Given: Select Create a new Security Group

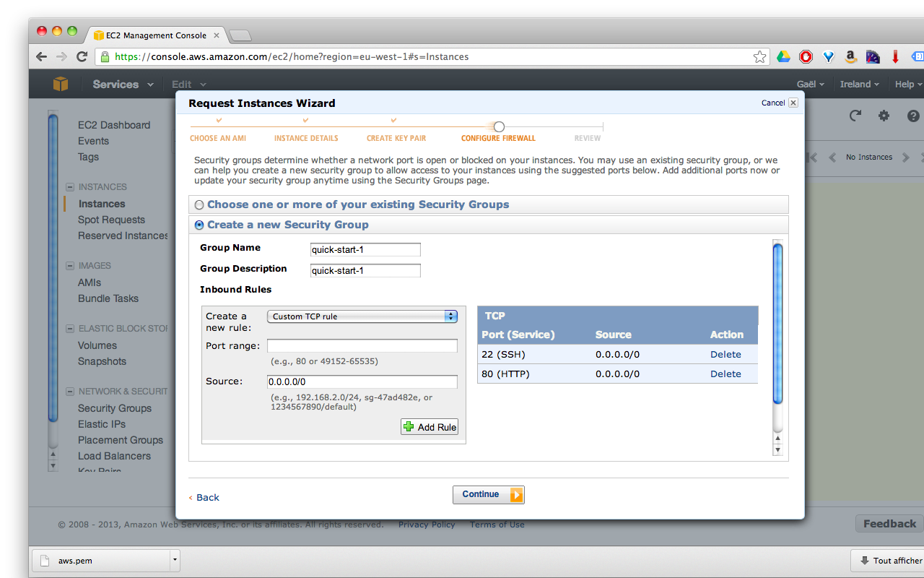Looking at the screenshot, I should pos(199,225).
